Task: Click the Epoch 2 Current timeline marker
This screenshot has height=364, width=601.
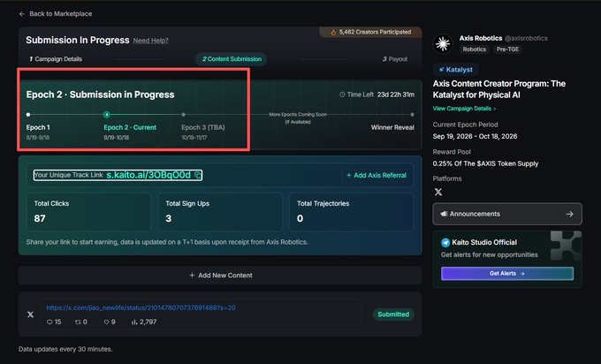Action: [107, 115]
